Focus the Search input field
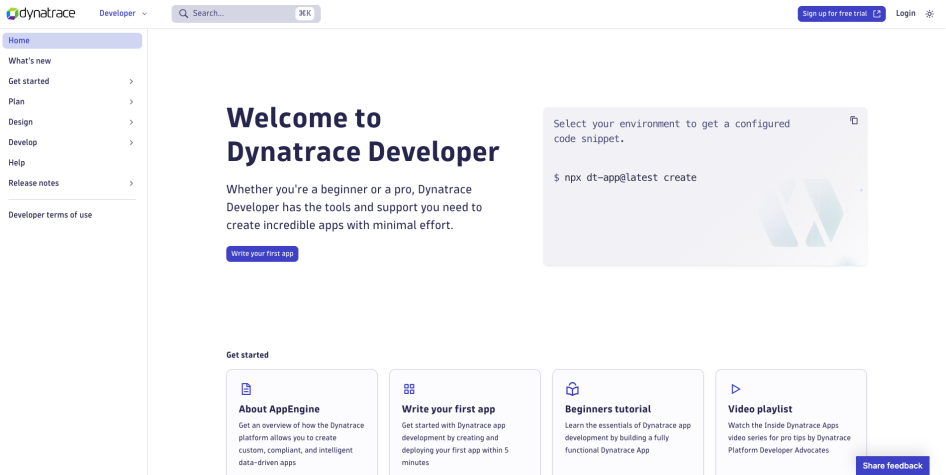 [x=246, y=14]
